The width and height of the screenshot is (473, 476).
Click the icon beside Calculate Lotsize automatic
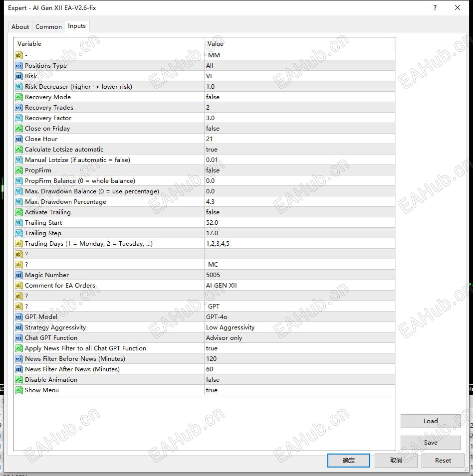19,150
